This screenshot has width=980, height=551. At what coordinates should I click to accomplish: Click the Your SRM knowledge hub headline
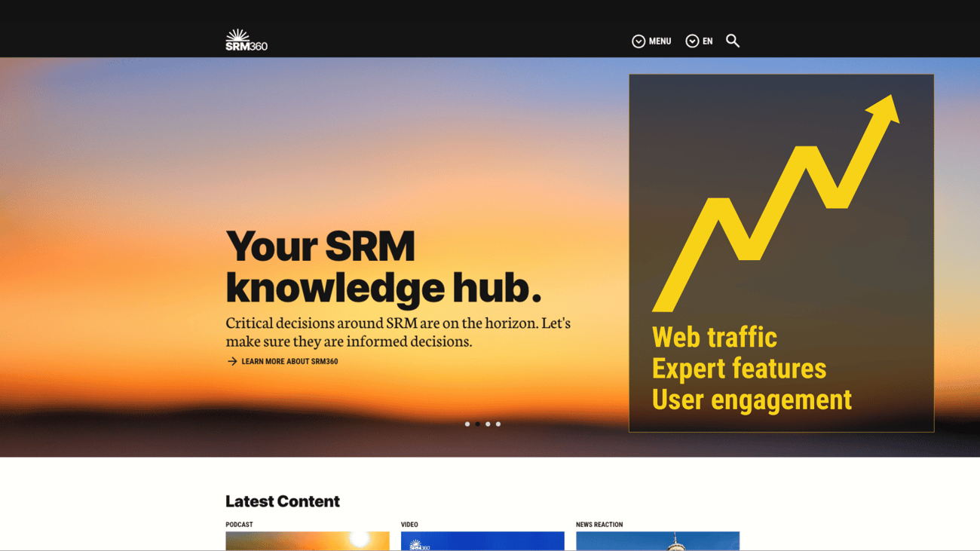click(x=384, y=267)
